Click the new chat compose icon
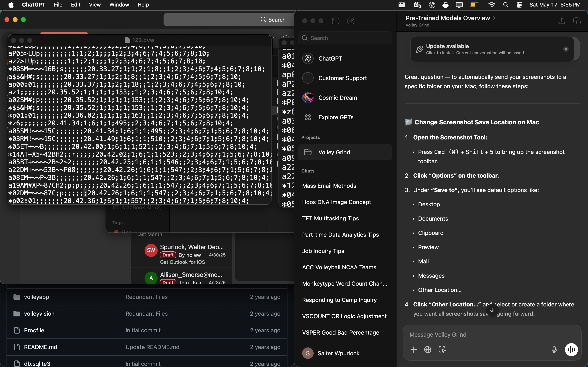Viewport: 588px width, 367px height. coord(351,21)
